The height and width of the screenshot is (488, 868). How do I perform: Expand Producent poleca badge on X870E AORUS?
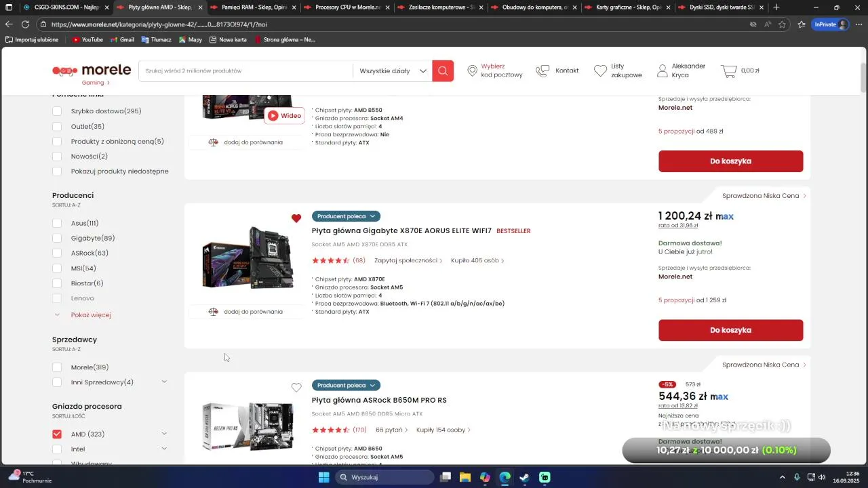pos(346,216)
